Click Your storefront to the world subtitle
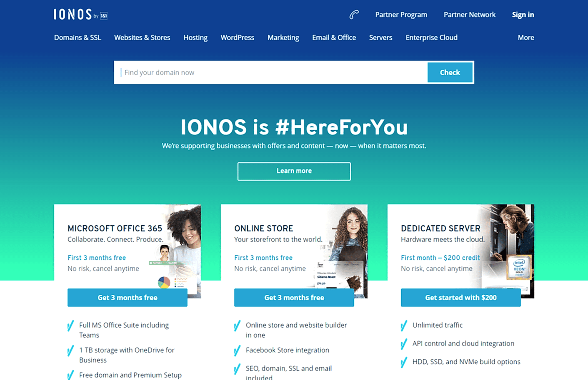This screenshot has height=380, width=588. pos(278,239)
